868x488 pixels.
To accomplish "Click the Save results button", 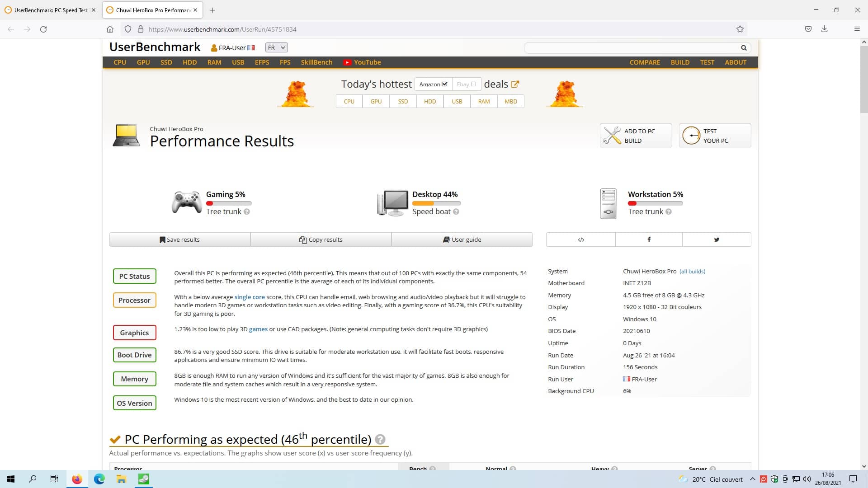I will click(x=179, y=239).
